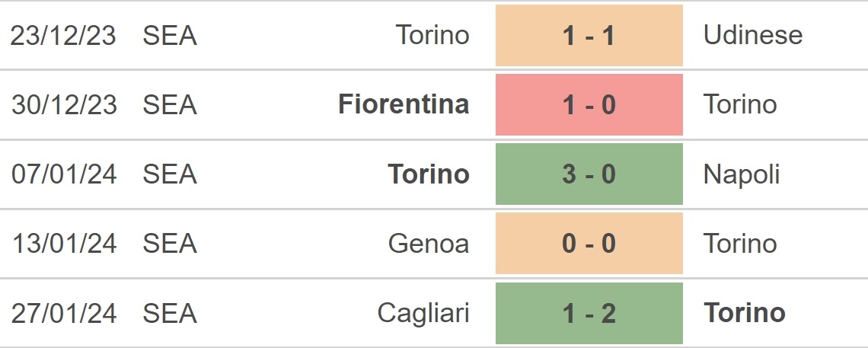Click the Torino 3 - 0 Napoli score box
This screenshot has height=348, width=868.
coord(589,174)
